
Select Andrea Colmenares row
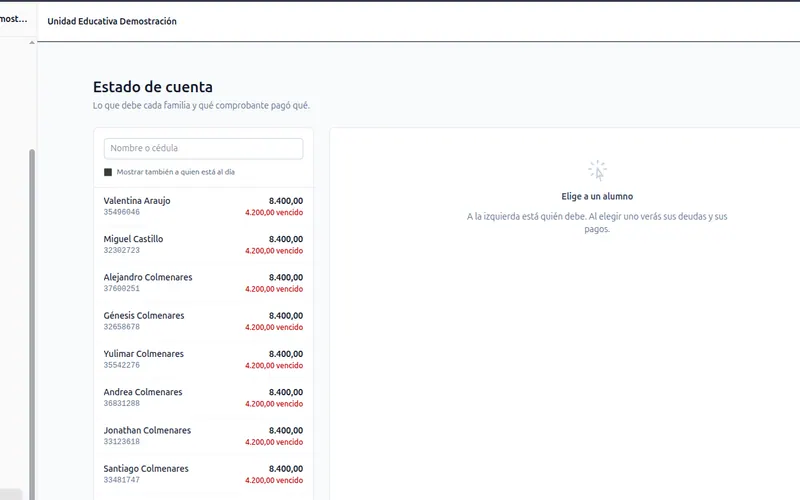point(203,397)
